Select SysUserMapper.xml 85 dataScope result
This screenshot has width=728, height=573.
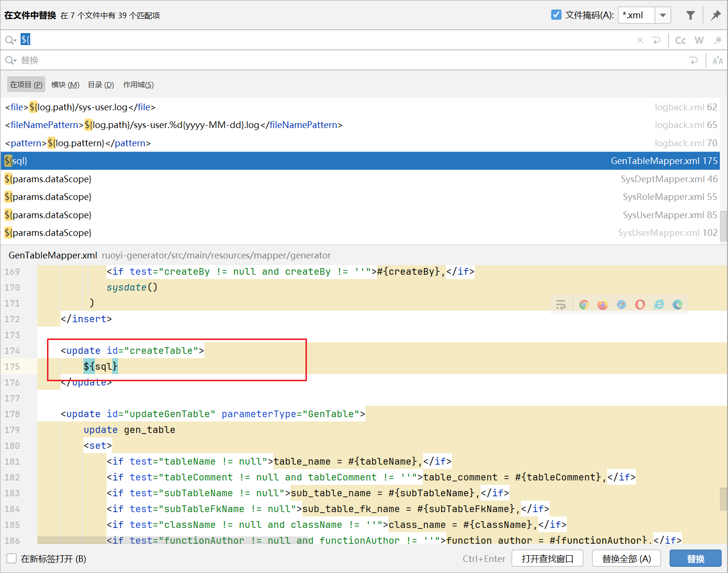pos(360,215)
